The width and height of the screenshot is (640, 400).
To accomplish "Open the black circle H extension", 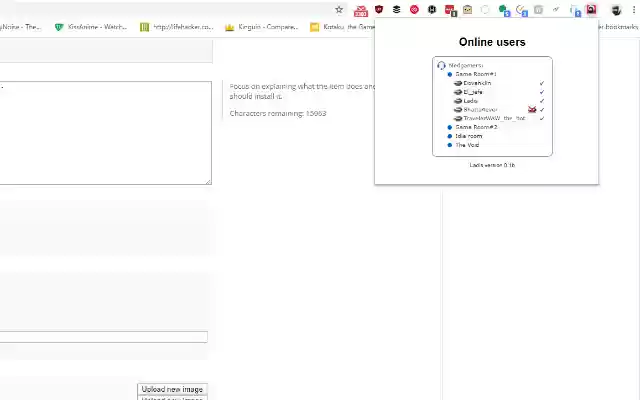I will coord(432,9).
